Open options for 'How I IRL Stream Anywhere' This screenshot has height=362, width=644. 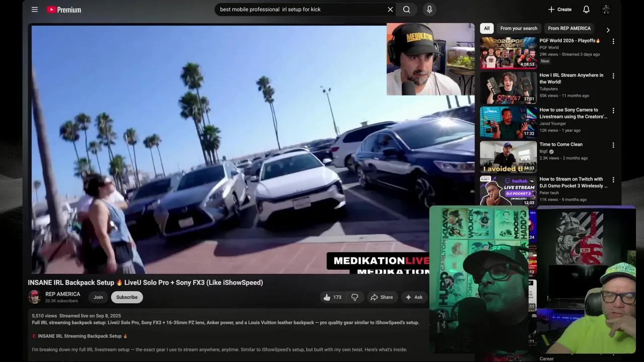(x=613, y=76)
